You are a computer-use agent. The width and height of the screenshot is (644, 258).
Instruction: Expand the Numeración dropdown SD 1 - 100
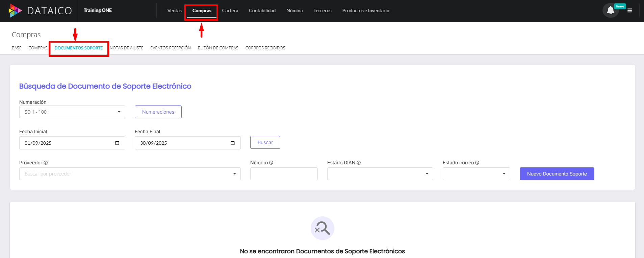[72, 112]
